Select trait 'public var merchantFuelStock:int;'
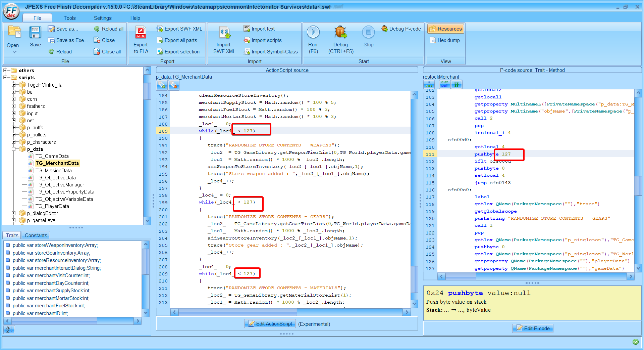Image resolution: width=644 pixels, height=350 pixels. click(49, 306)
